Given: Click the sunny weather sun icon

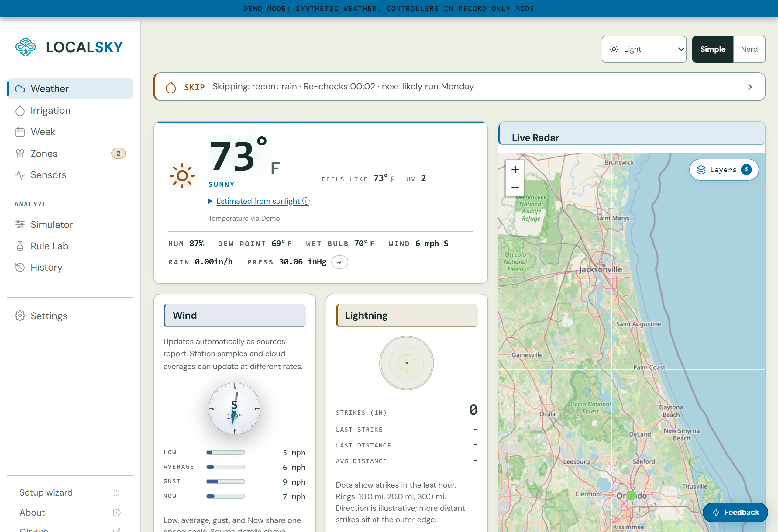Looking at the screenshot, I should (182, 176).
